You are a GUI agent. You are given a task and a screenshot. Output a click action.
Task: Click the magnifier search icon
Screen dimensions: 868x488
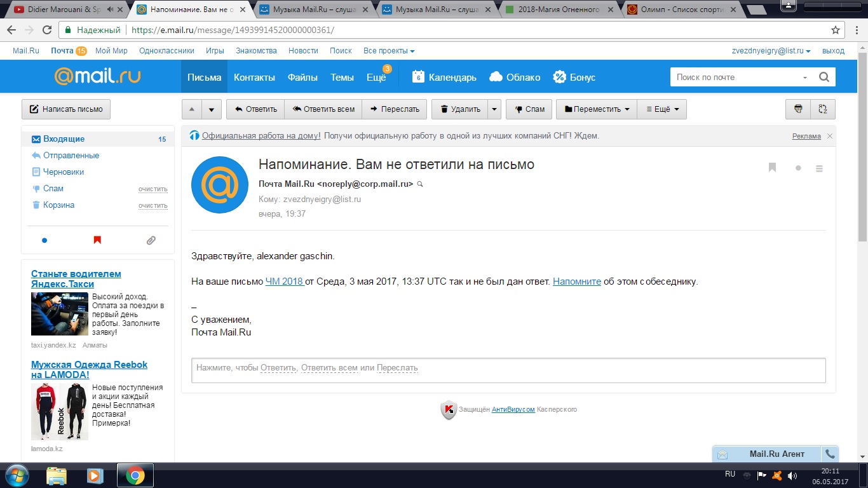[x=824, y=77]
